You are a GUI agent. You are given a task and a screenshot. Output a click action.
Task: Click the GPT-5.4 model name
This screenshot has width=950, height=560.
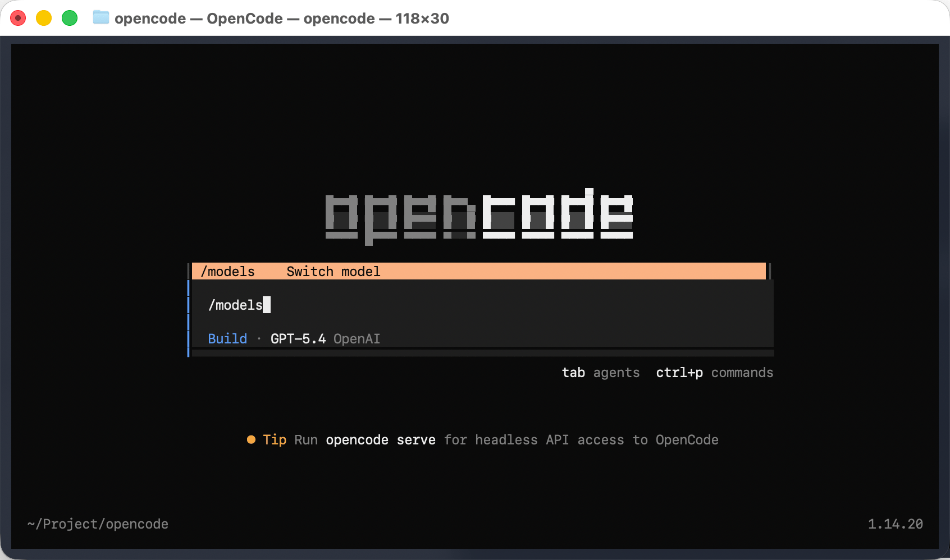(x=298, y=339)
